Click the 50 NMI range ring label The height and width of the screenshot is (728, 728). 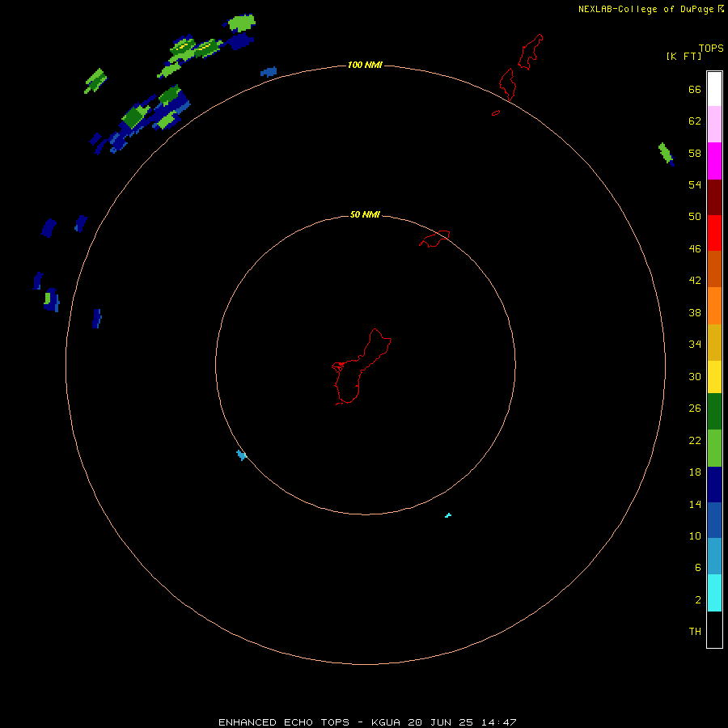point(365,214)
